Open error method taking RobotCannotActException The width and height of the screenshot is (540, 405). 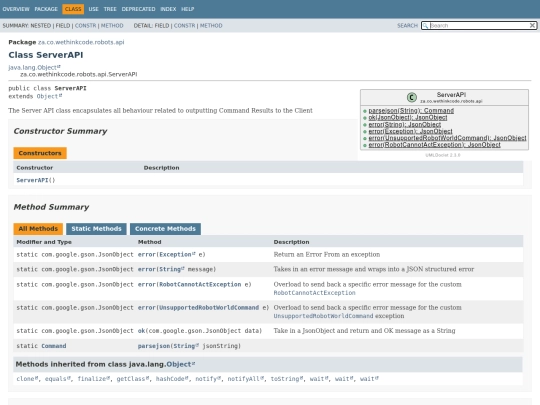pos(147,284)
